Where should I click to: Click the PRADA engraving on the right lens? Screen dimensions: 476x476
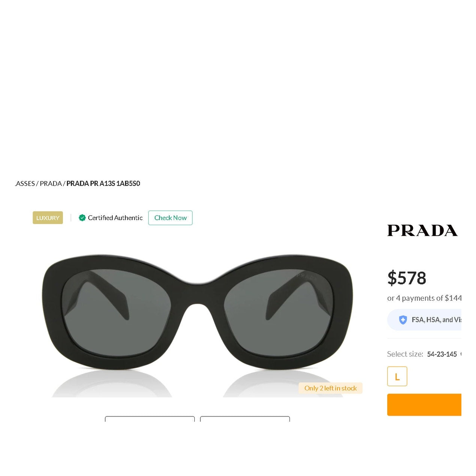coord(306,276)
